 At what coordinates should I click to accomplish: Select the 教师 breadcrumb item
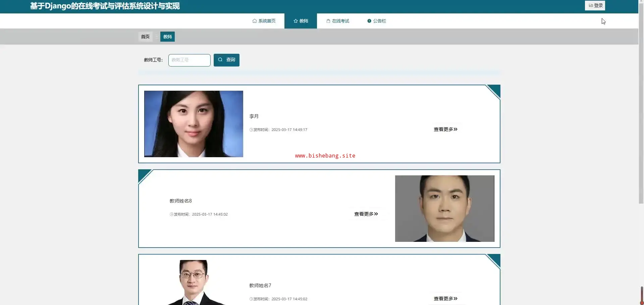(167, 37)
